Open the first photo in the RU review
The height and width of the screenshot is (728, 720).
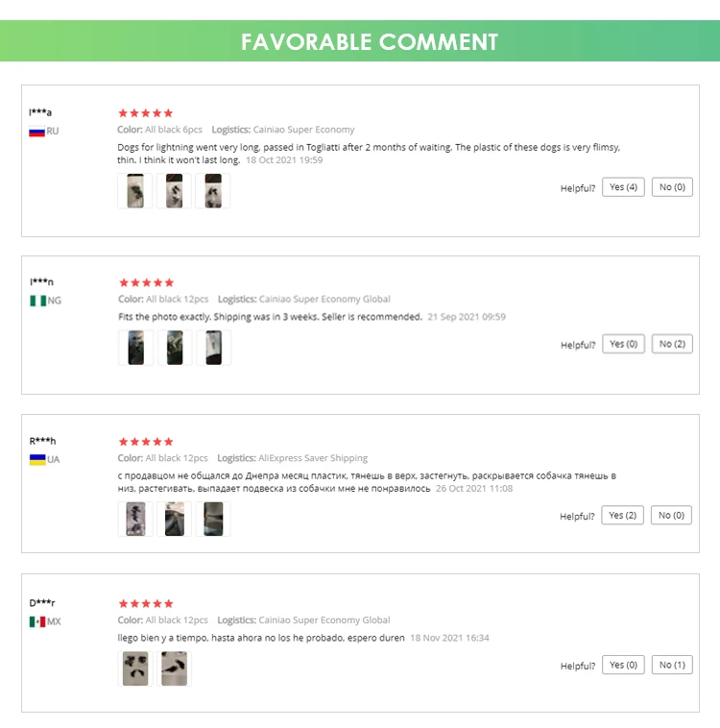[x=135, y=191]
